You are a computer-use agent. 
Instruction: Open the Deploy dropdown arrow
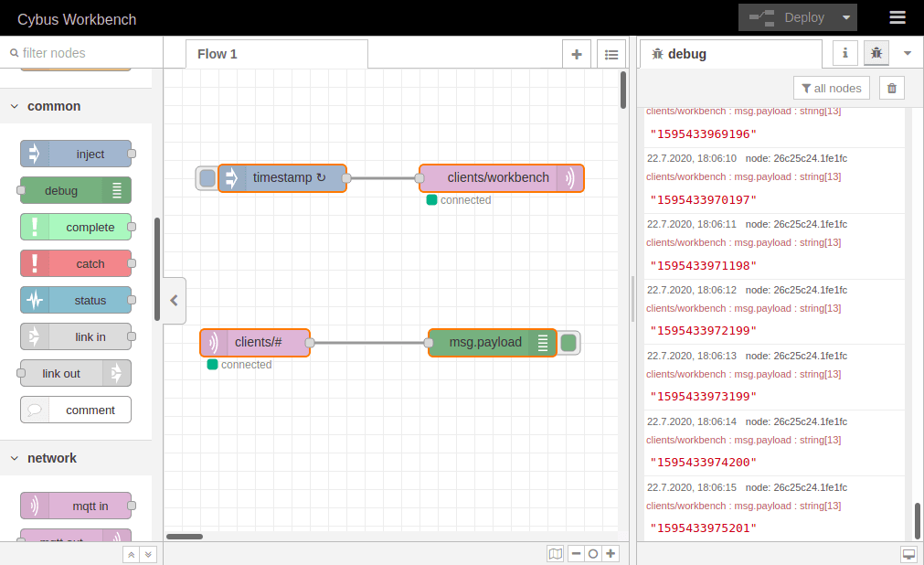coord(847,17)
